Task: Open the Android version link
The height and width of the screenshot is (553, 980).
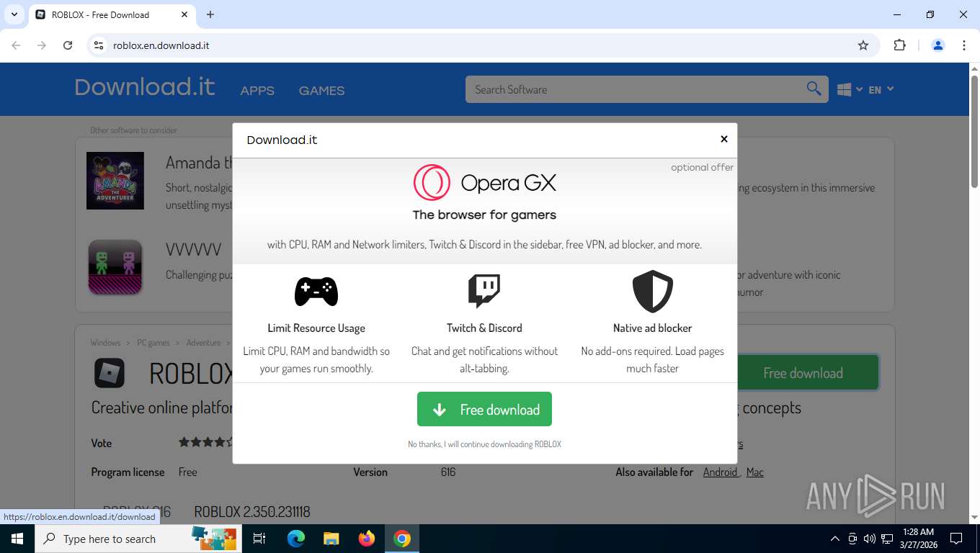Action: tap(721, 472)
